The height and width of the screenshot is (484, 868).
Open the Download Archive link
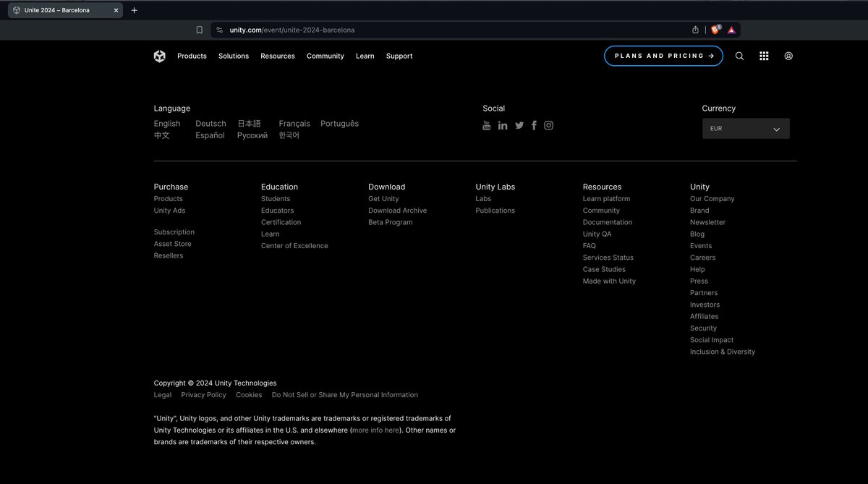[398, 211]
